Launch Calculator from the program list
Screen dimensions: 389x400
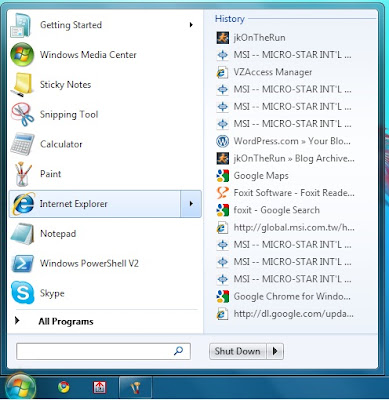[x=61, y=144]
